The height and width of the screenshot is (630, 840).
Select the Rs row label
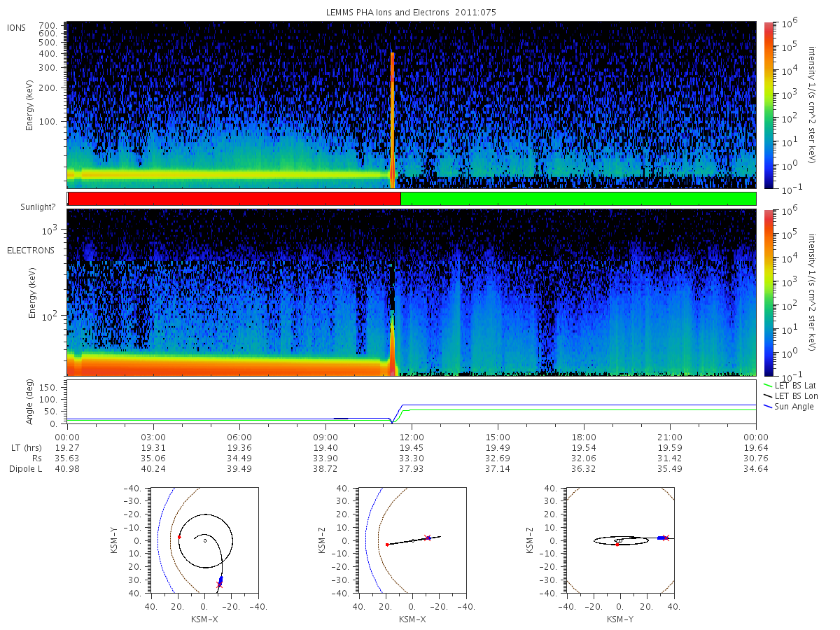point(38,458)
